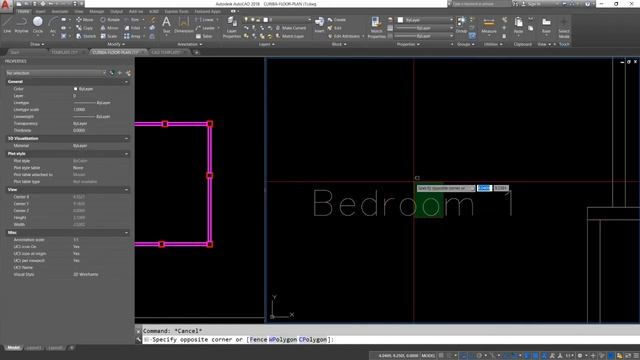Viewport: 640px width, 360px height.
Task: Choose the Scale command
Action: click(x=109, y=36)
